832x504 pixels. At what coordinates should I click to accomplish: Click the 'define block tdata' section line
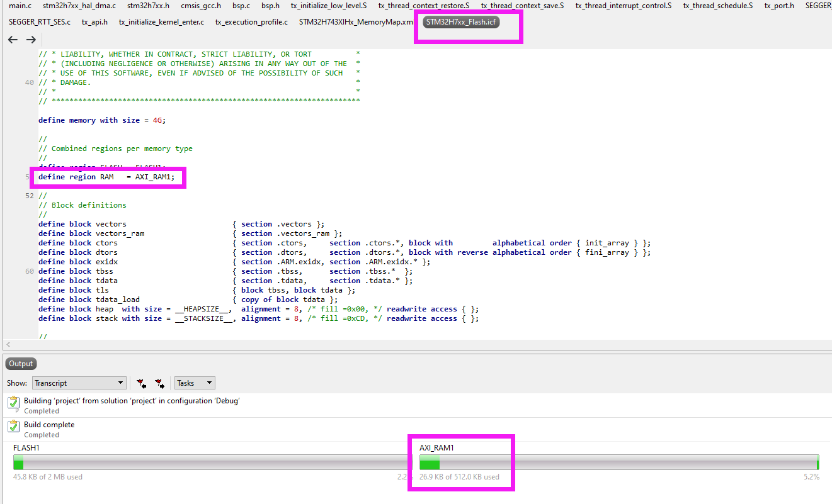tap(225, 281)
